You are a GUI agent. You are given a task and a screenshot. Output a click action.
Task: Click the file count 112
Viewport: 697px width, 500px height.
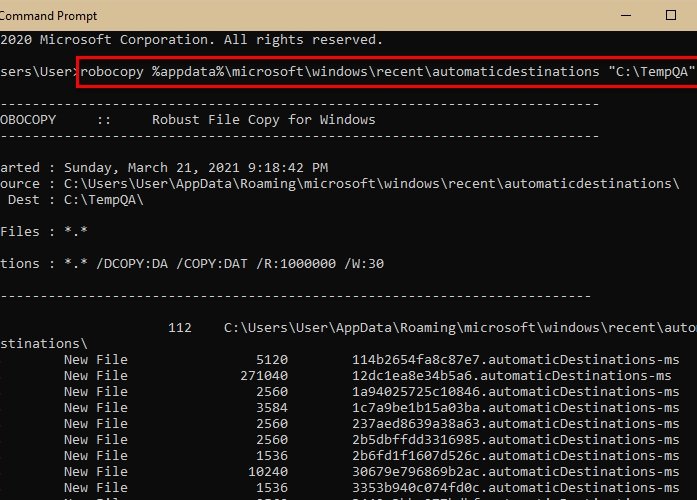(180, 328)
